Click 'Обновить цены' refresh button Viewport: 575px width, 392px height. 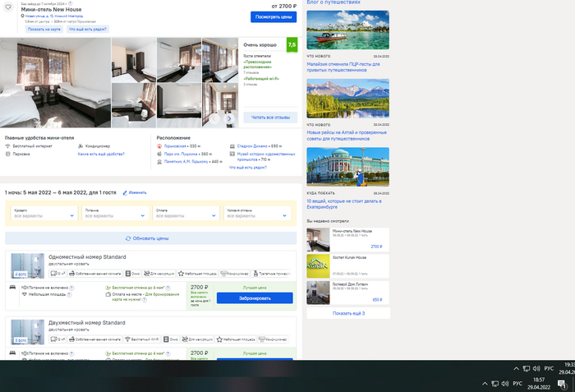point(150,238)
